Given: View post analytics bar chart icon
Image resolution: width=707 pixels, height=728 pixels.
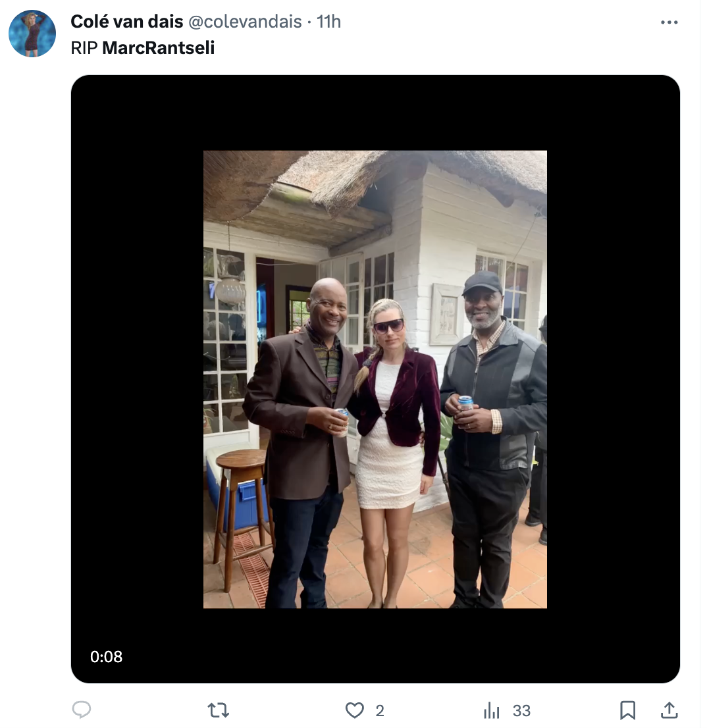Looking at the screenshot, I should click(491, 710).
